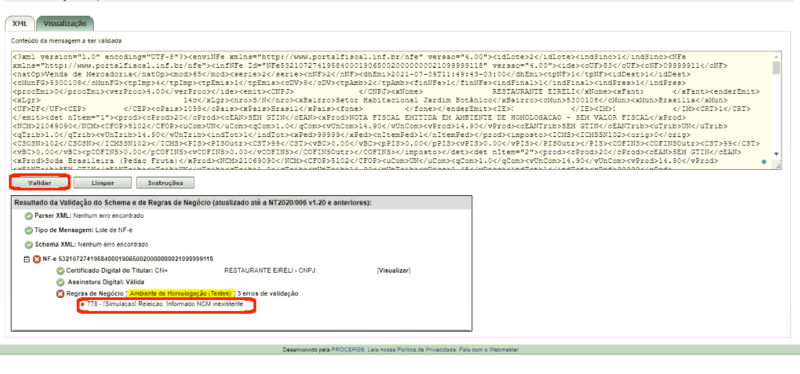Click the red error icon beside NF-e key
Image resolution: width=800 pixels, height=374 pixels.
click(37, 259)
